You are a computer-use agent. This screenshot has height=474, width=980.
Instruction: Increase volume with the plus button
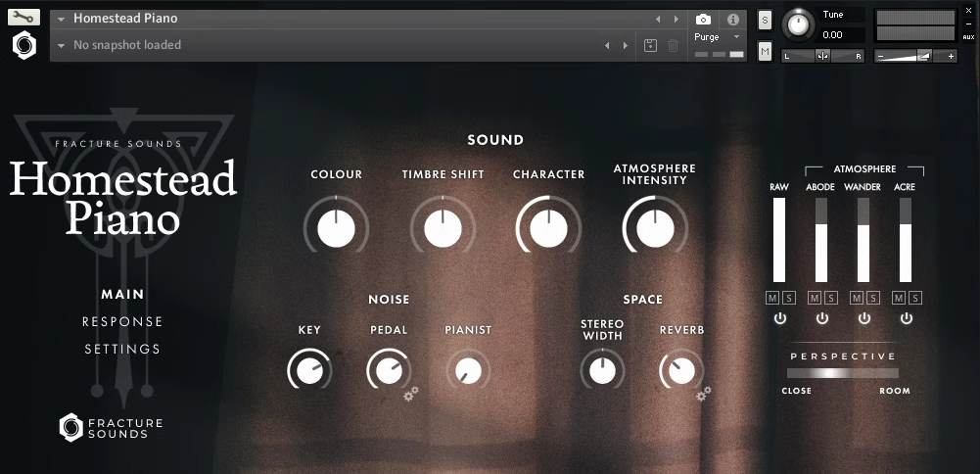[952, 56]
